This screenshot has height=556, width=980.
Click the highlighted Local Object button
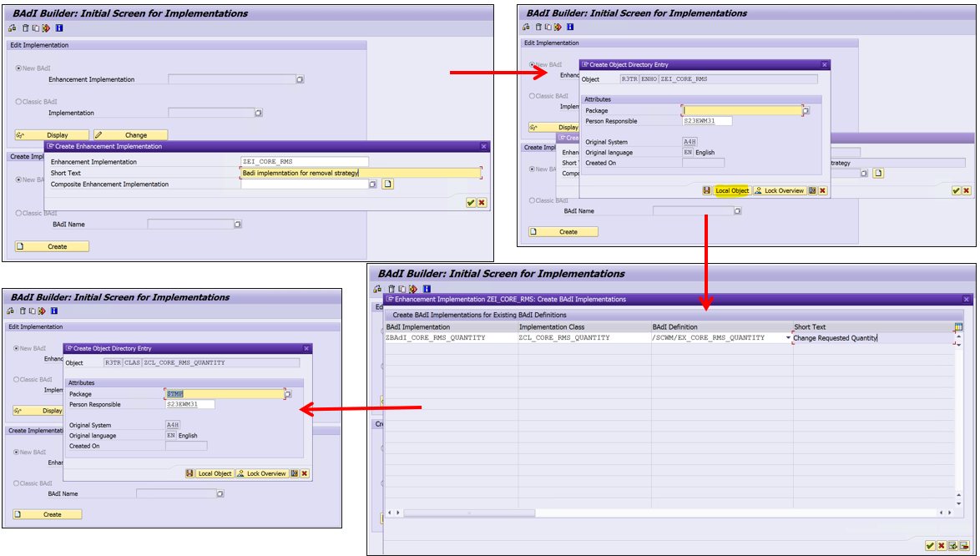click(732, 190)
